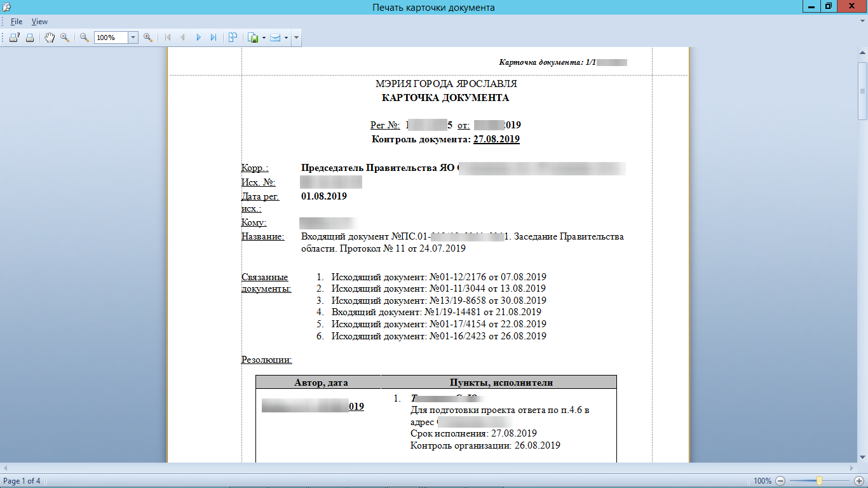Click 'Контроль организации: 26.08.2019' text
Viewport: 868px width, 488px height.
pyautogui.click(x=485, y=445)
